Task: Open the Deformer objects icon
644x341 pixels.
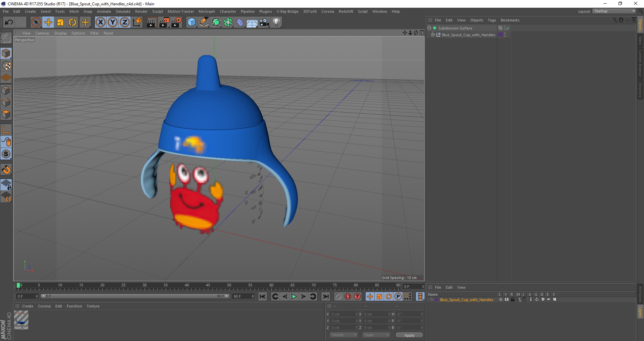Action: coord(240,22)
